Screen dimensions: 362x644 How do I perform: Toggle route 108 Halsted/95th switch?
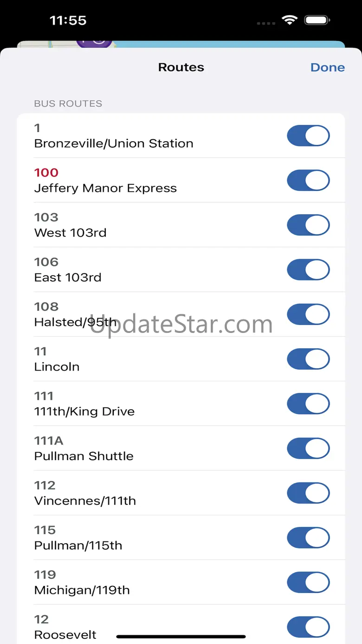tap(308, 314)
